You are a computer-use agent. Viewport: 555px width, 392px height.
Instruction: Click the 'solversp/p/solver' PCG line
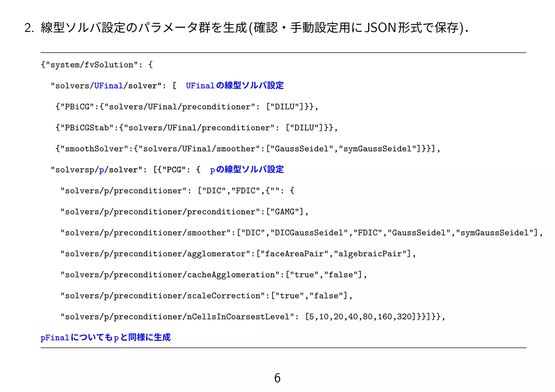click(x=126, y=170)
